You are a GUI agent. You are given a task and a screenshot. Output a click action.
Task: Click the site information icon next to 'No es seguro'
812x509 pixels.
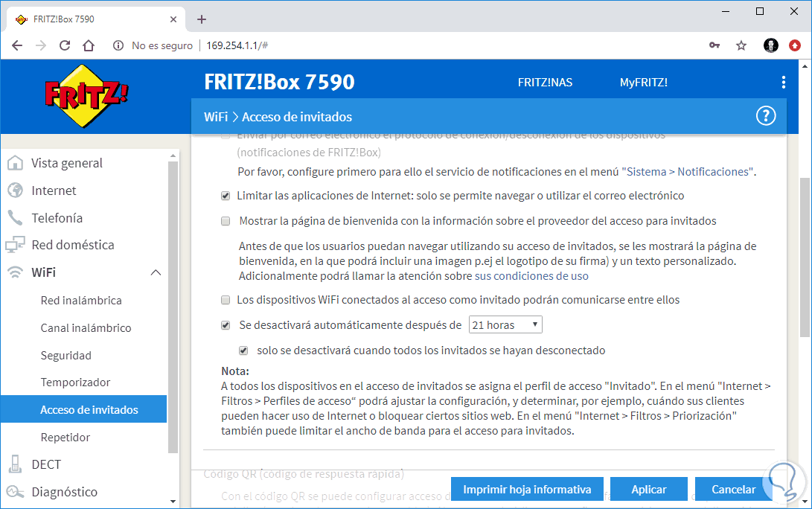(118, 45)
